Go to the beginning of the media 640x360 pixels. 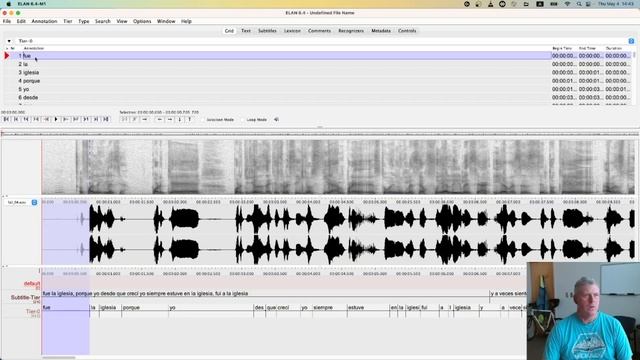[x=6, y=119]
